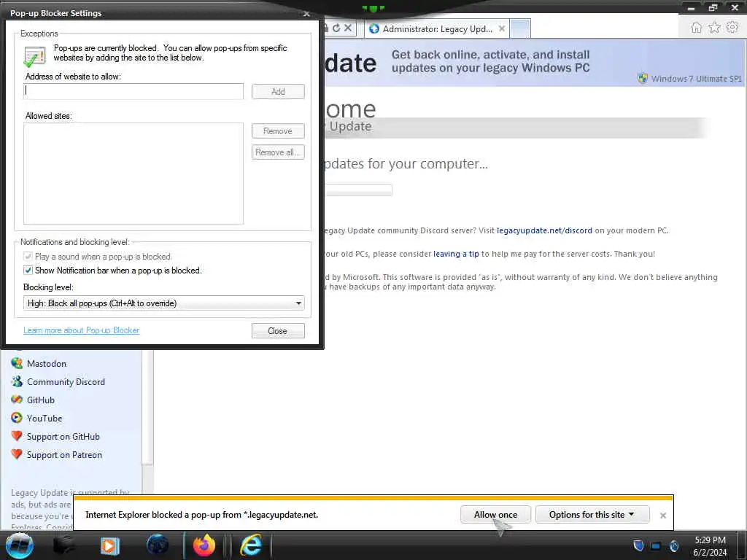The image size is (747, 560).
Task: Select the Administrator: Legacy Update tab
Action: [437, 28]
